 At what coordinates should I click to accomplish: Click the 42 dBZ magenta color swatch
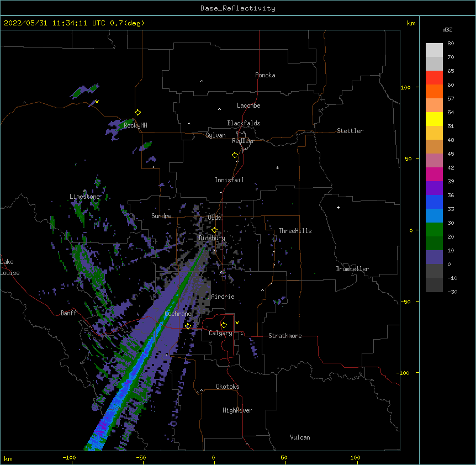tap(434, 174)
